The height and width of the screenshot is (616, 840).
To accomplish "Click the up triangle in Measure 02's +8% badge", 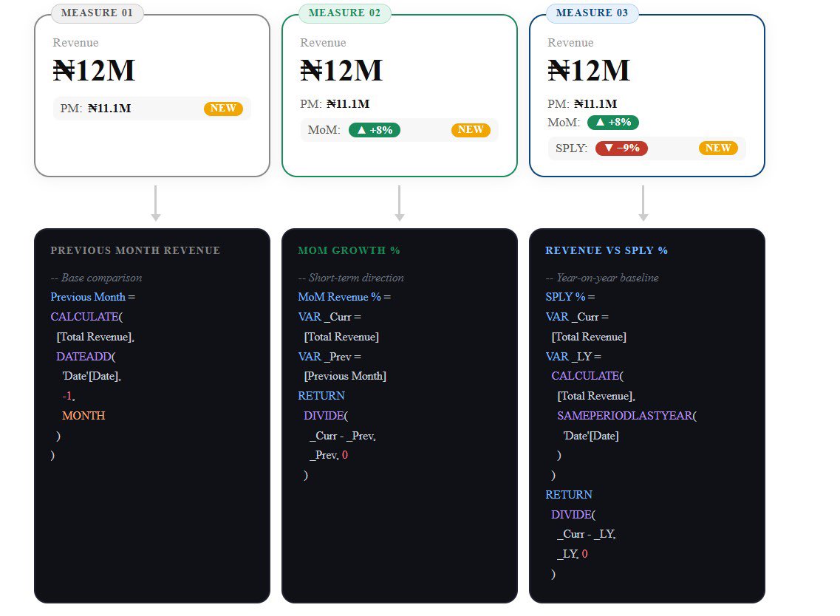I will tap(361, 130).
